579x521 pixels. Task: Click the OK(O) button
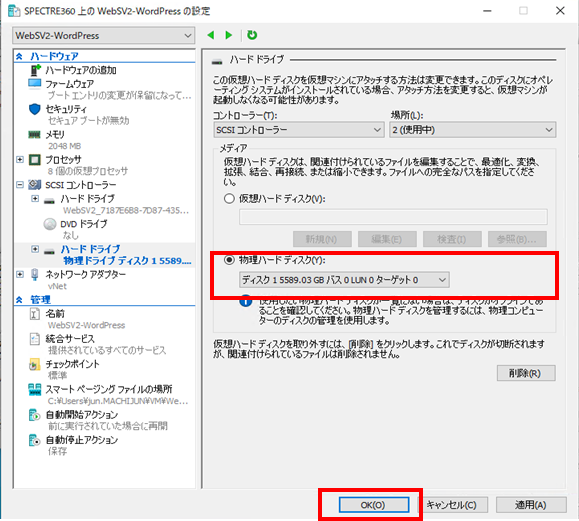click(x=374, y=505)
